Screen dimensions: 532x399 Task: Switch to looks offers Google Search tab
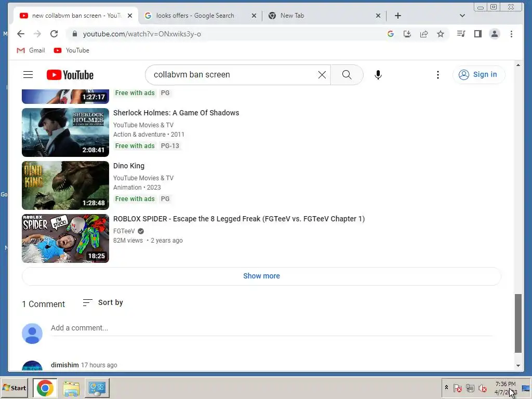click(x=200, y=16)
